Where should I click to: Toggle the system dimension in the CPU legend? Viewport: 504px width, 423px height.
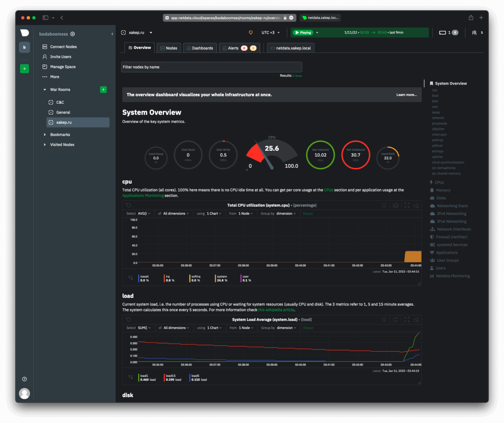pyautogui.click(x=221, y=278)
